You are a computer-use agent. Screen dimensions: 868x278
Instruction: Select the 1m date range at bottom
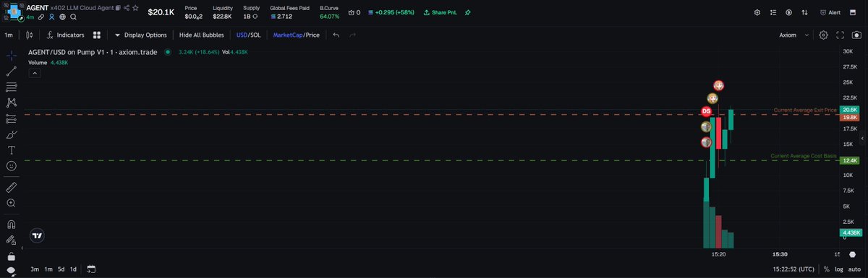(48, 269)
